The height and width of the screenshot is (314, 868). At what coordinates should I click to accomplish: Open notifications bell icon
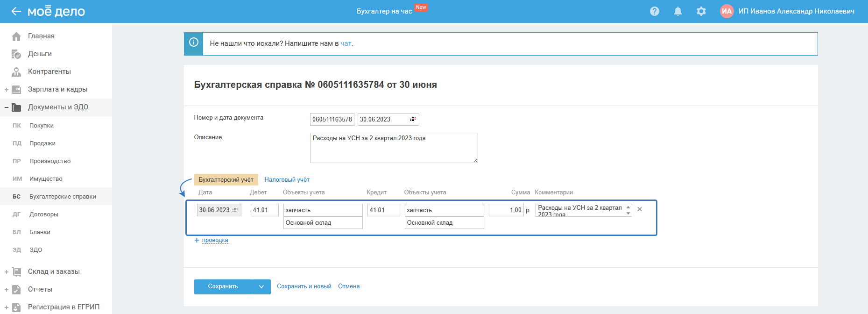(x=678, y=11)
